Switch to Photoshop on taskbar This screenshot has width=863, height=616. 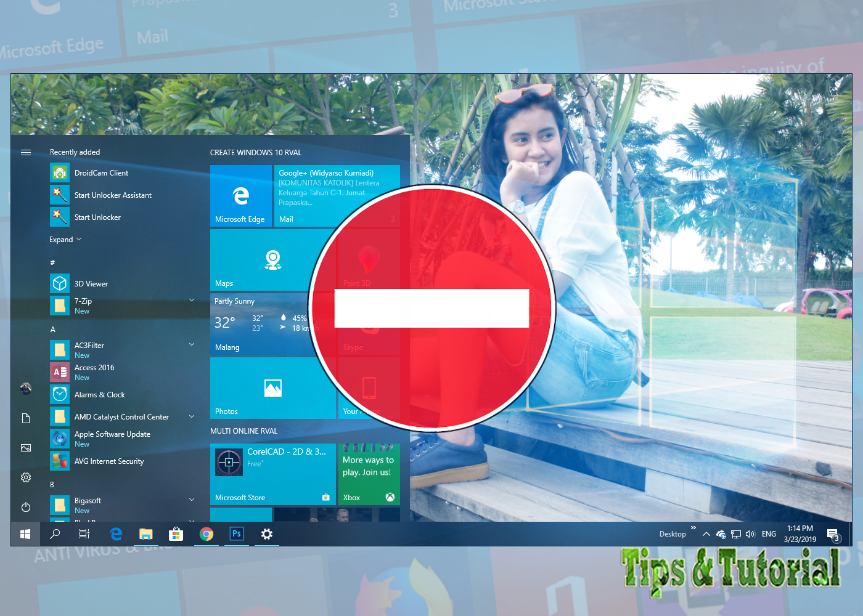[236, 534]
